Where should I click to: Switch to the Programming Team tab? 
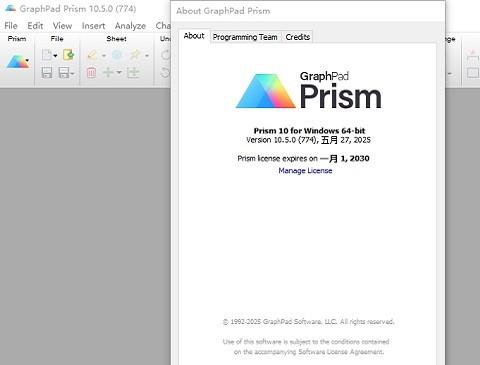coord(245,37)
